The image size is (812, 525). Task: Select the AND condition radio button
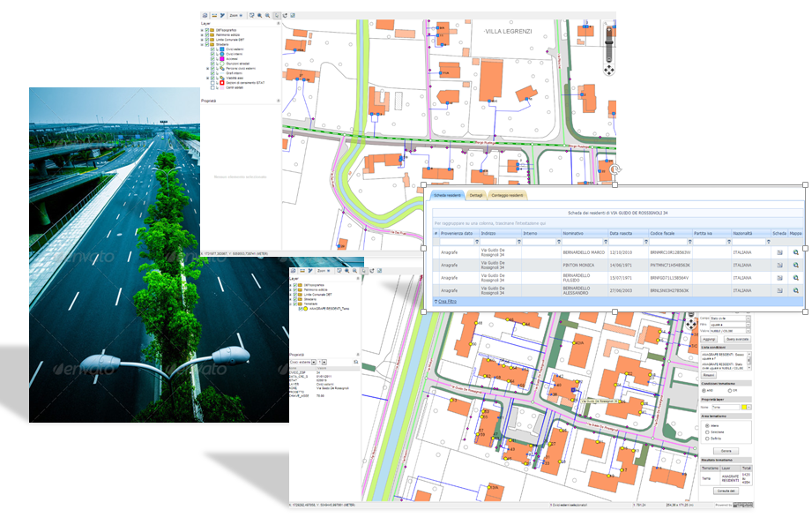pyautogui.click(x=704, y=390)
